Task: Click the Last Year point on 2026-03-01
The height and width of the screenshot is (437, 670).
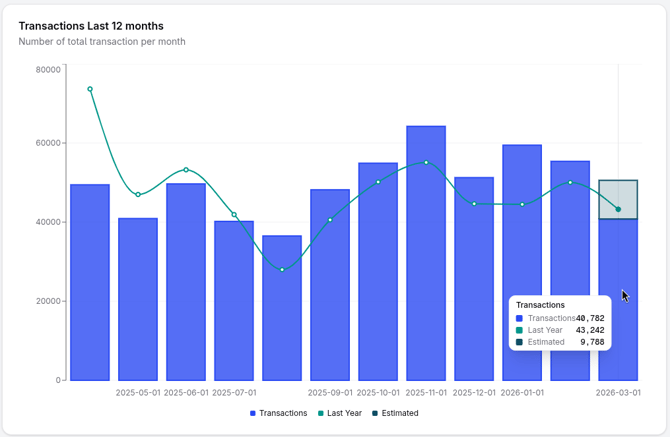Action: click(x=618, y=210)
